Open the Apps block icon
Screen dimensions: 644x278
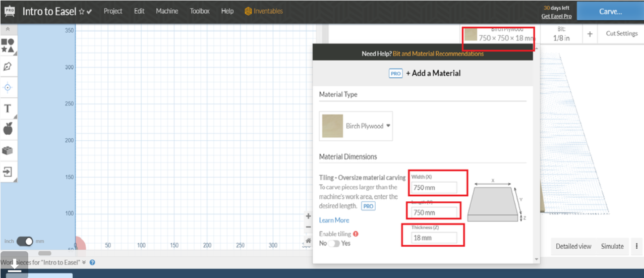click(x=8, y=150)
